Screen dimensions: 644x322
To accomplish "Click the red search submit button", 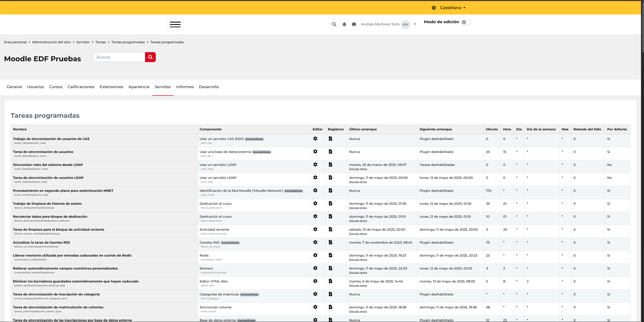I will tap(150, 57).
